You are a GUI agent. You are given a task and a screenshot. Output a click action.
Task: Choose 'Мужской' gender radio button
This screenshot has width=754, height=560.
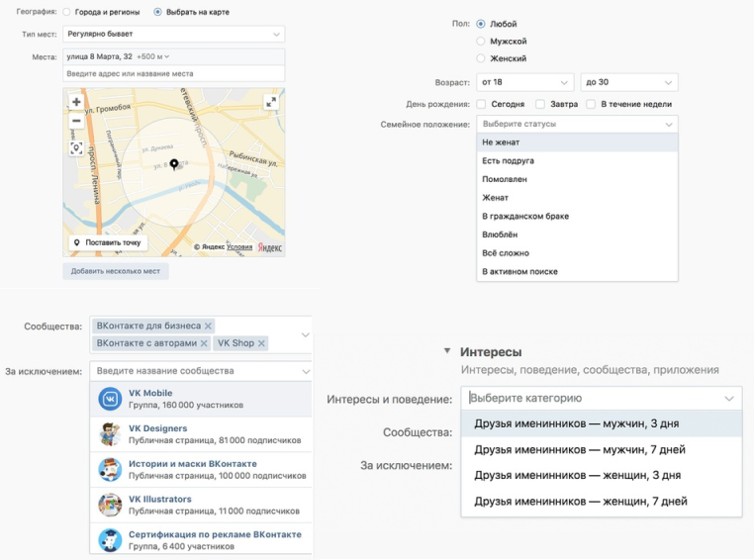480,41
